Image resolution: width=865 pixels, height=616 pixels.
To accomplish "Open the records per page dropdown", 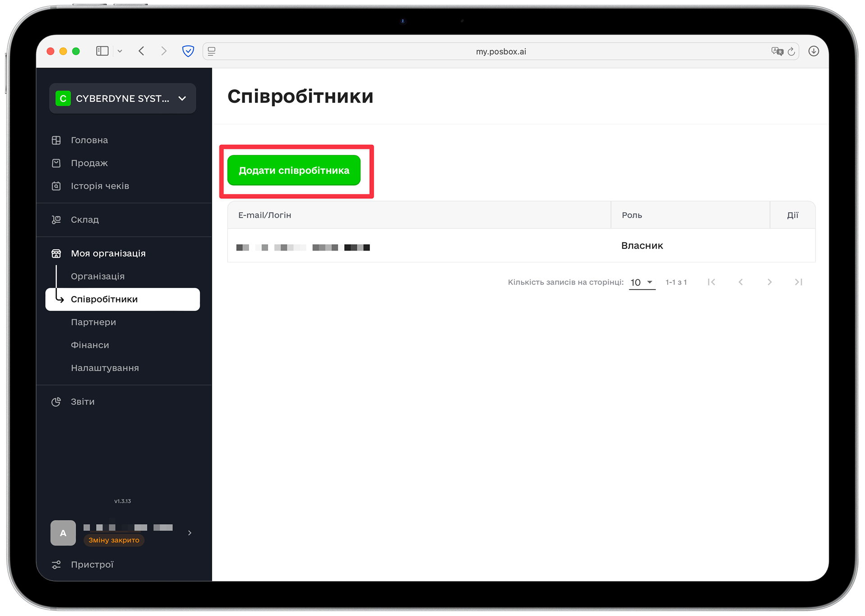I will 642,283.
